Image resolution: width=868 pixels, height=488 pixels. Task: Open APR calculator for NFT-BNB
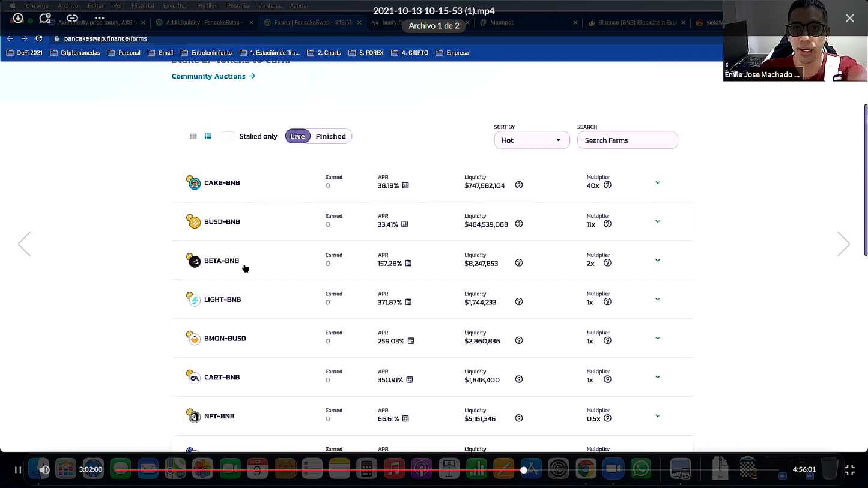405,418
